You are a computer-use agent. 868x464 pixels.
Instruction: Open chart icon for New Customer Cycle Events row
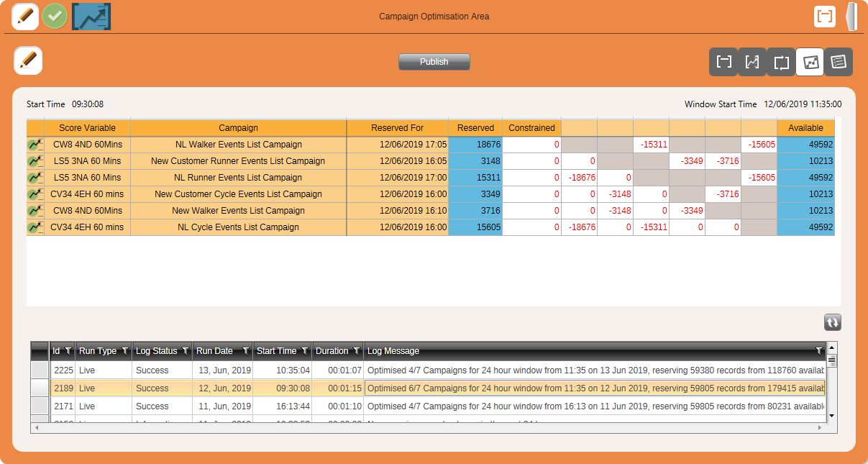[35, 194]
